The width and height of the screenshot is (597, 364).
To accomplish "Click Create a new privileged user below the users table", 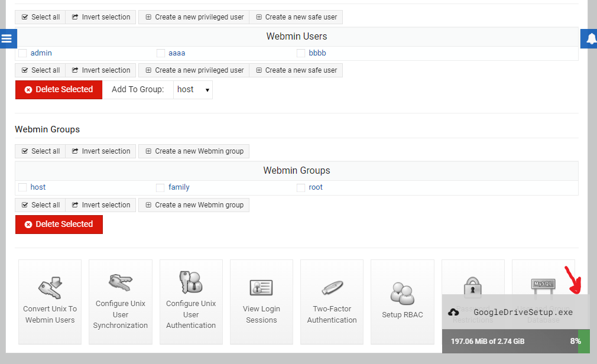I will pos(194,70).
